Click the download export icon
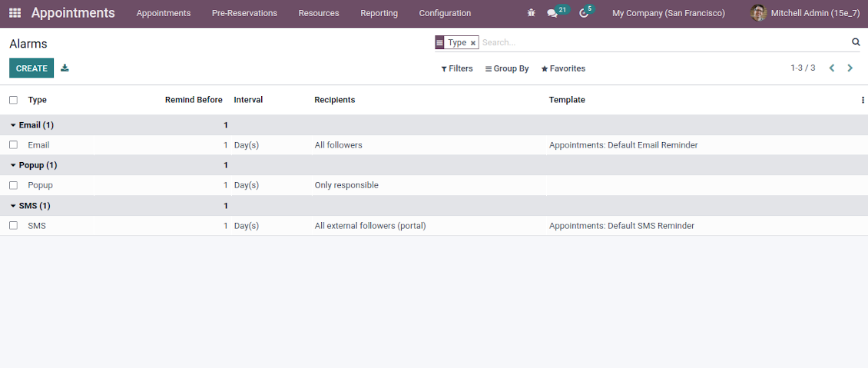This screenshot has width=868, height=368. click(65, 68)
